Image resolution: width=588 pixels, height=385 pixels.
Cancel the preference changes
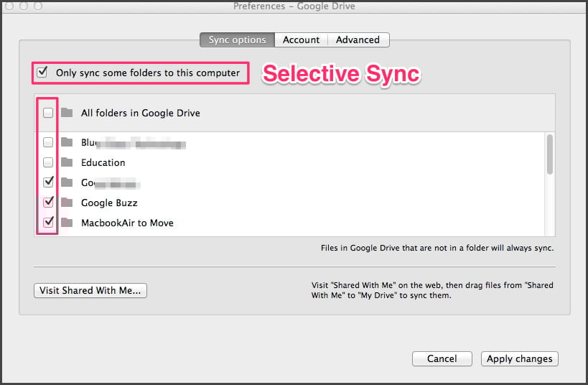442,358
